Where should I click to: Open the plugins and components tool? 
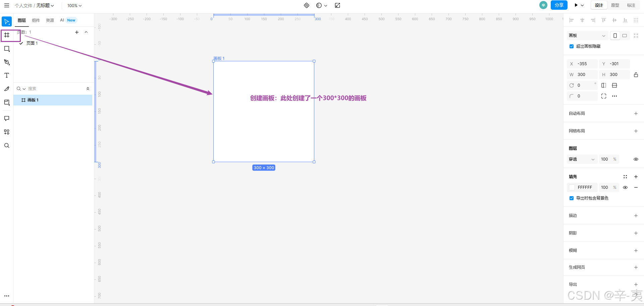(7, 132)
